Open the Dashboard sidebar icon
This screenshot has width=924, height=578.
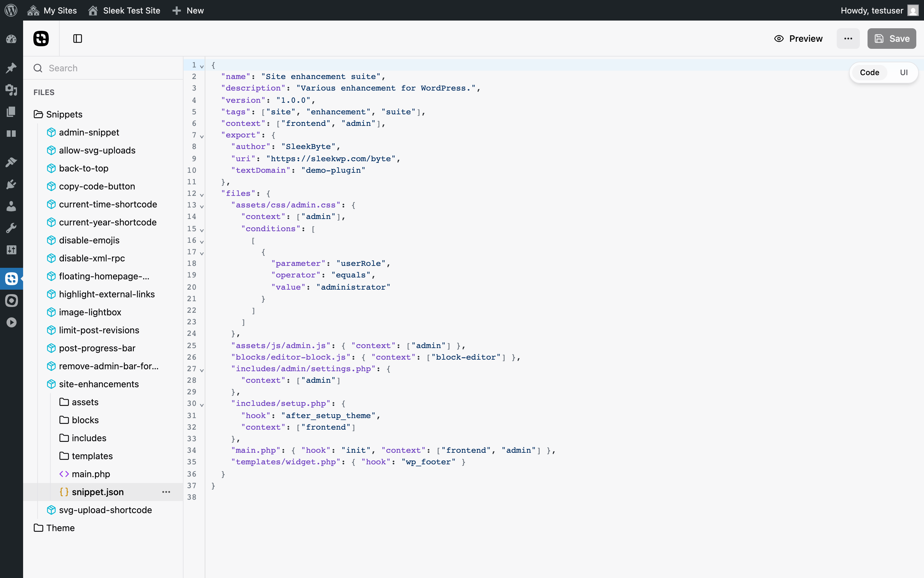pyautogui.click(x=11, y=39)
